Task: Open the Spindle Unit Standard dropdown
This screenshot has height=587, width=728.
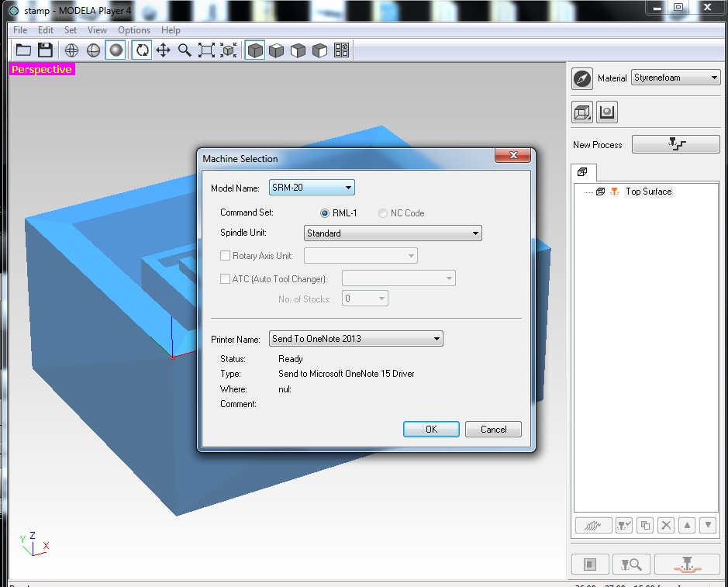Action: (393, 233)
